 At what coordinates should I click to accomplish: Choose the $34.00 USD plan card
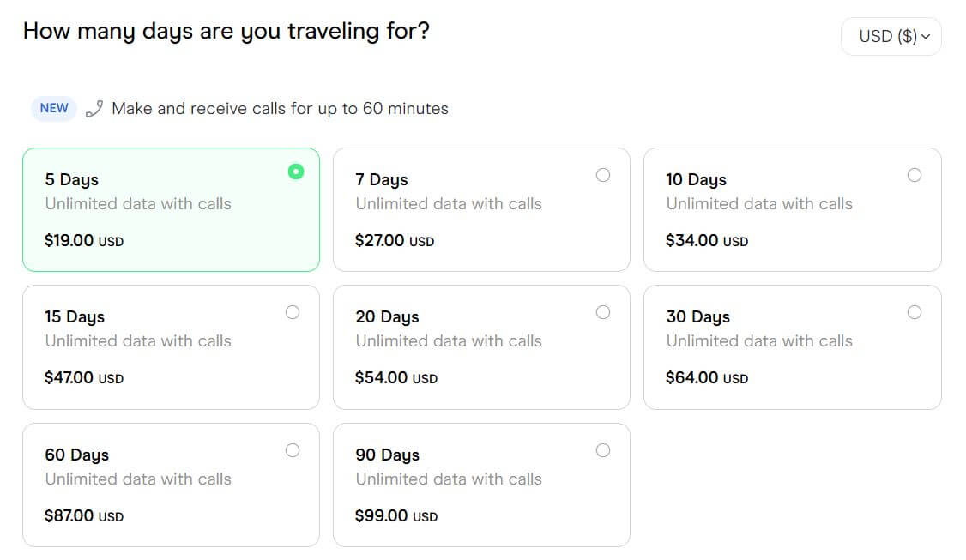(792, 210)
